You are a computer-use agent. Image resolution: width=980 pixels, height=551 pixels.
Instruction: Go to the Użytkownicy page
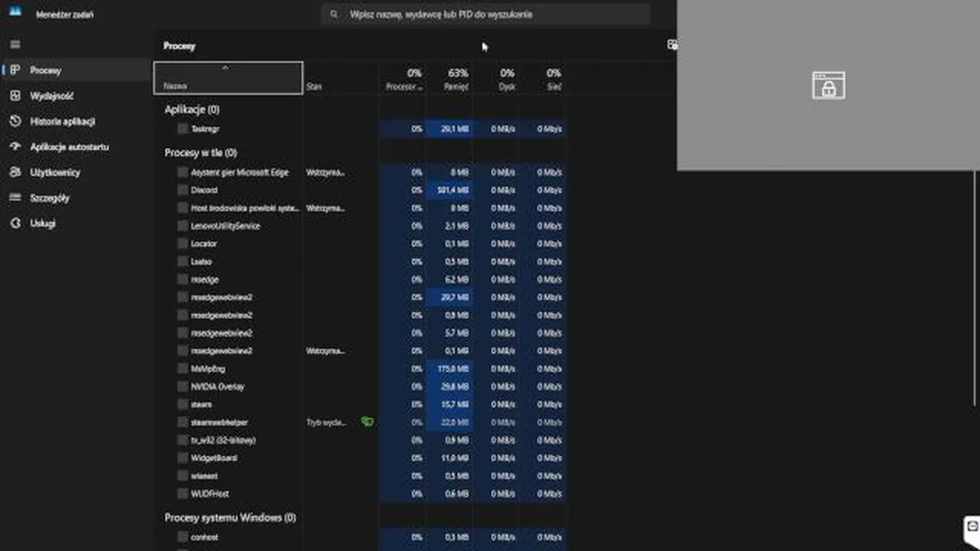[75, 172]
